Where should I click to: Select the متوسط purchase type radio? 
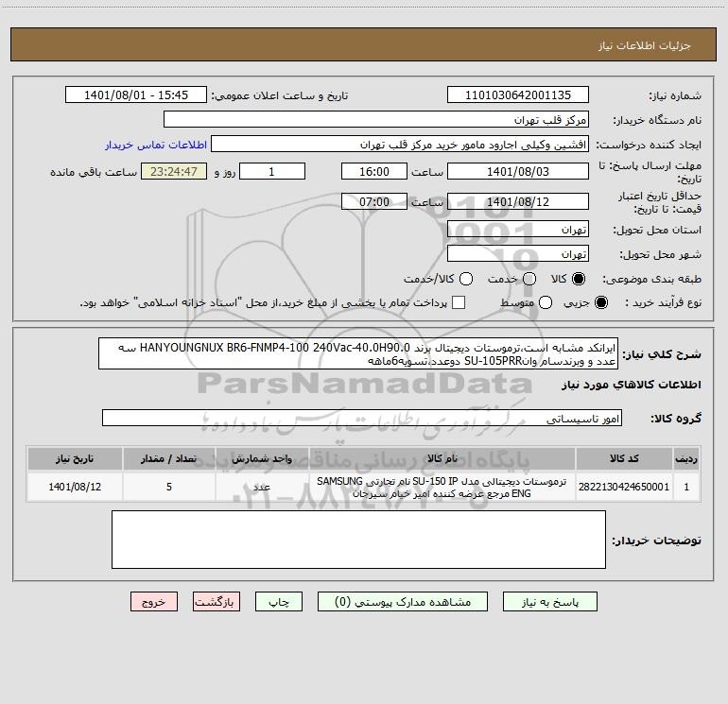coord(546,302)
